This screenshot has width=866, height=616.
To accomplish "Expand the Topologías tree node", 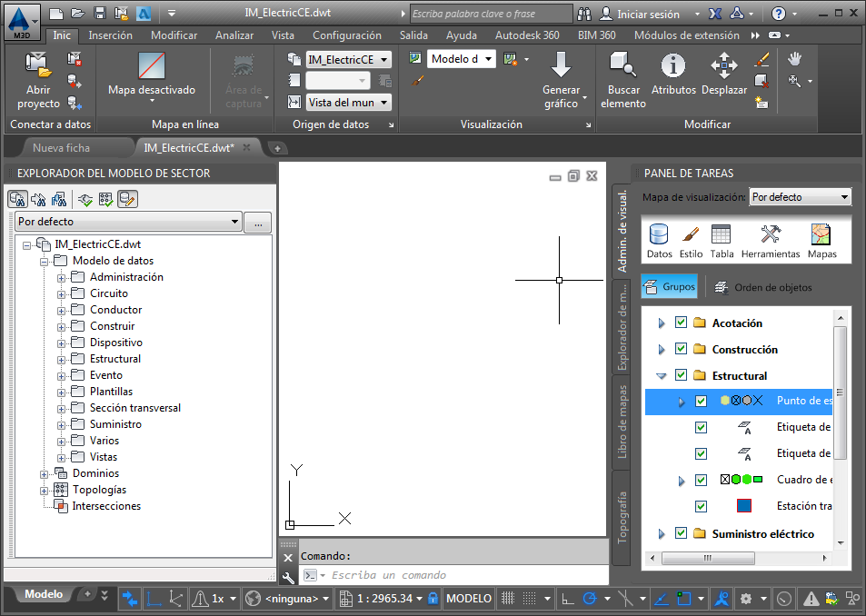I will 44,491.
